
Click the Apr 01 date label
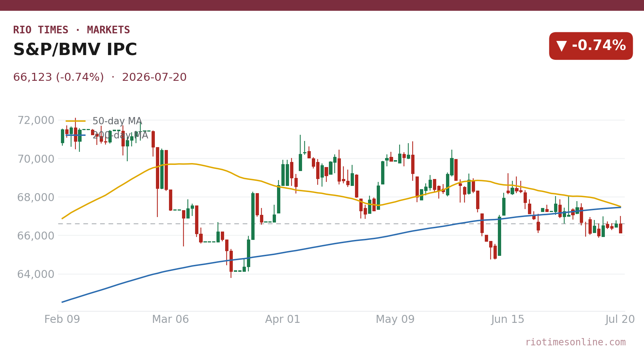pos(283,320)
